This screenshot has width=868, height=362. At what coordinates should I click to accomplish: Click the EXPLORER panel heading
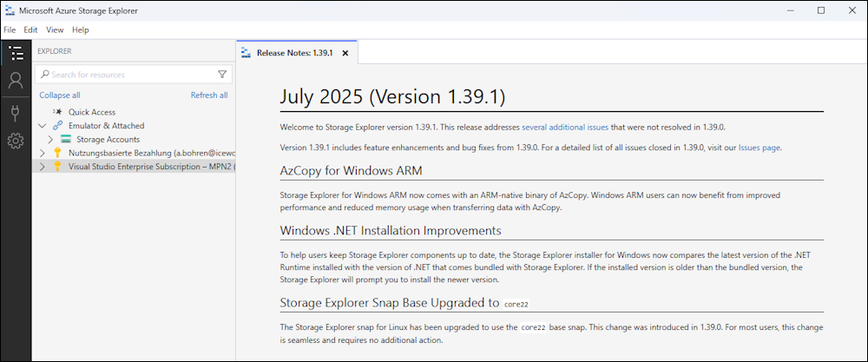point(54,51)
